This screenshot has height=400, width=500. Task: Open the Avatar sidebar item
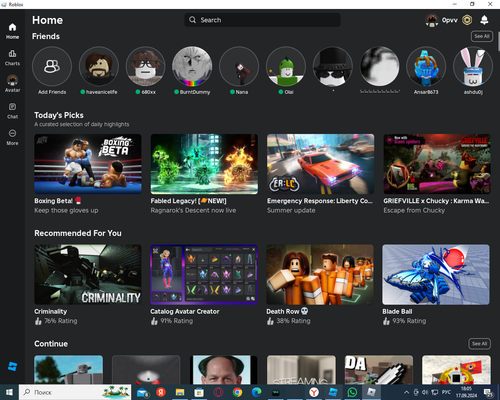(12, 84)
